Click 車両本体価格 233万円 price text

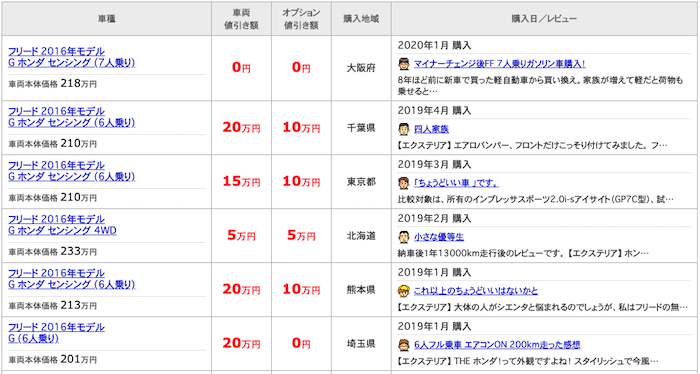point(53,252)
